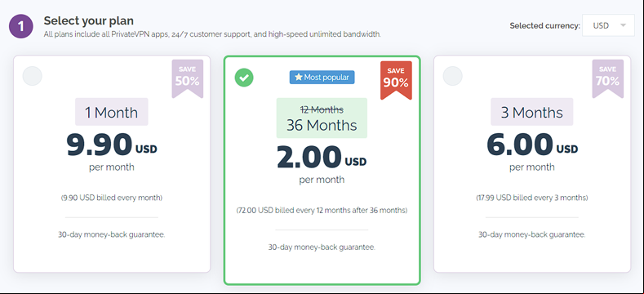Click the Select your plan heading
Viewport: 644px width, 294px height.
click(x=89, y=20)
